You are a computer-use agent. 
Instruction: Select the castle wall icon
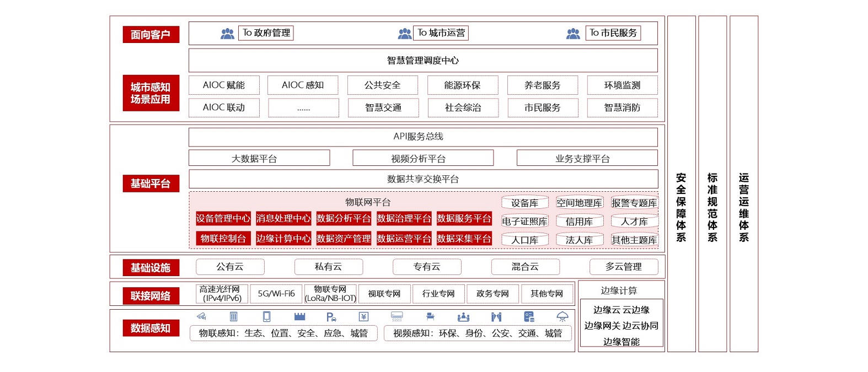click(299, 316)
